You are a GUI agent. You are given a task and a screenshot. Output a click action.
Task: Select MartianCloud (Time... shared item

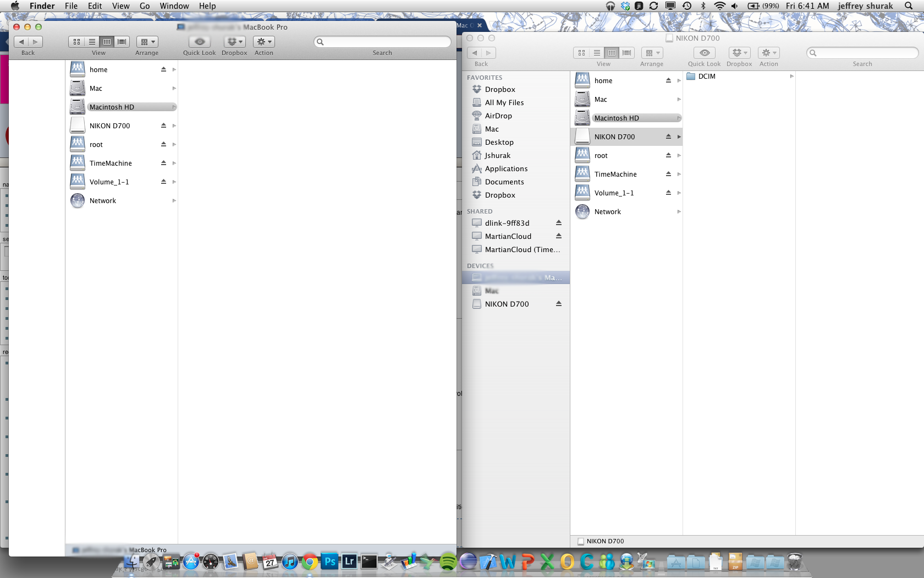click(x=516, y=249)
